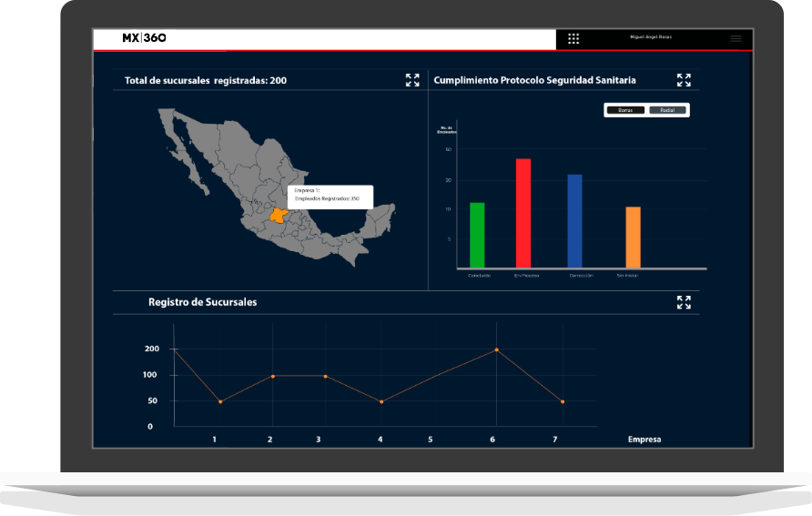Screen dimensions: 812x516
Task: Select the data point at Empresa 7
Action: point(563,401)
